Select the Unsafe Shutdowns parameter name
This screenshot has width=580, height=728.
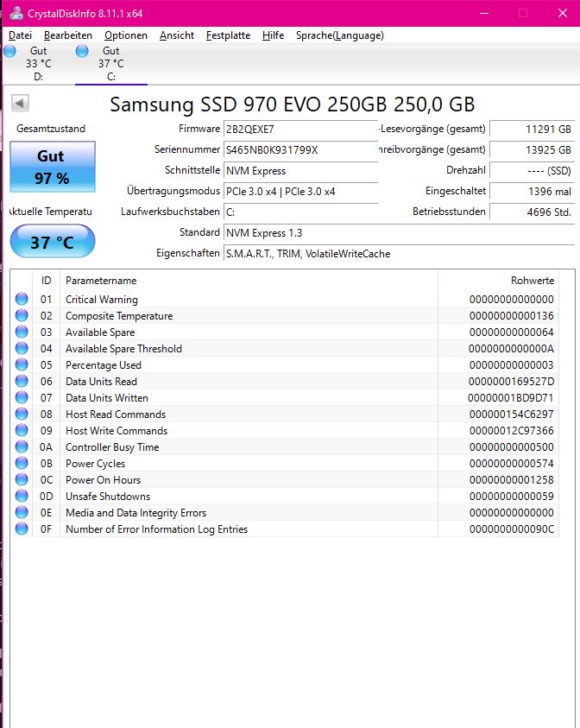[108, 497]
